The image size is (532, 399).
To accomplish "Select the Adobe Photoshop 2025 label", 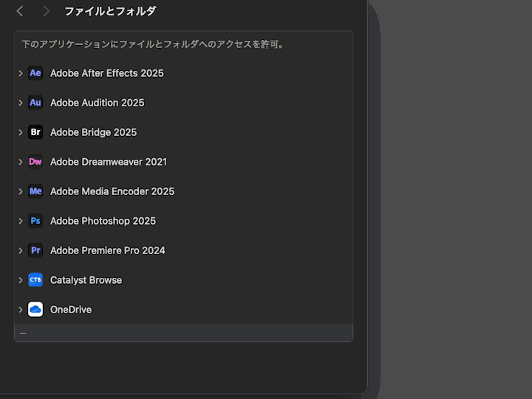I will (x=103, y=221).
